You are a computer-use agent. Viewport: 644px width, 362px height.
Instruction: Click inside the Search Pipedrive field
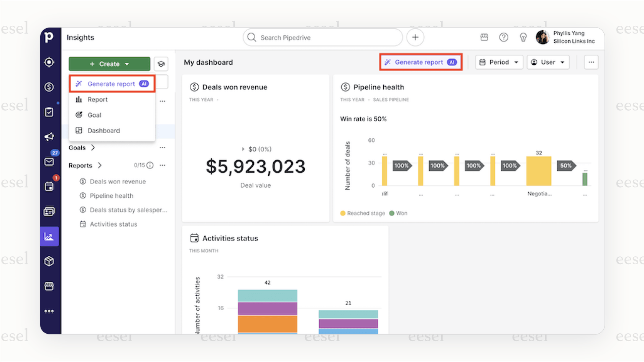(x=322, y=37)
